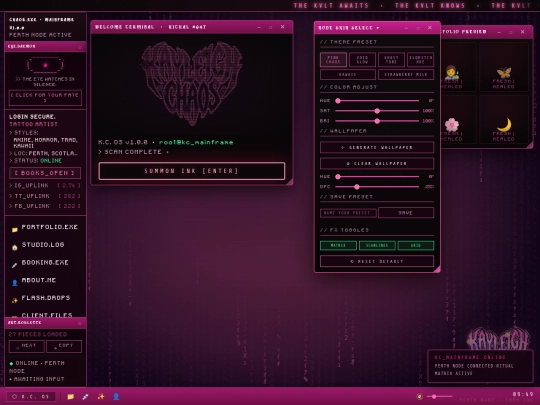This screenshot has width=540, height=405.
Task: Open the FB_UPLINK link
Action: [45, 206]
